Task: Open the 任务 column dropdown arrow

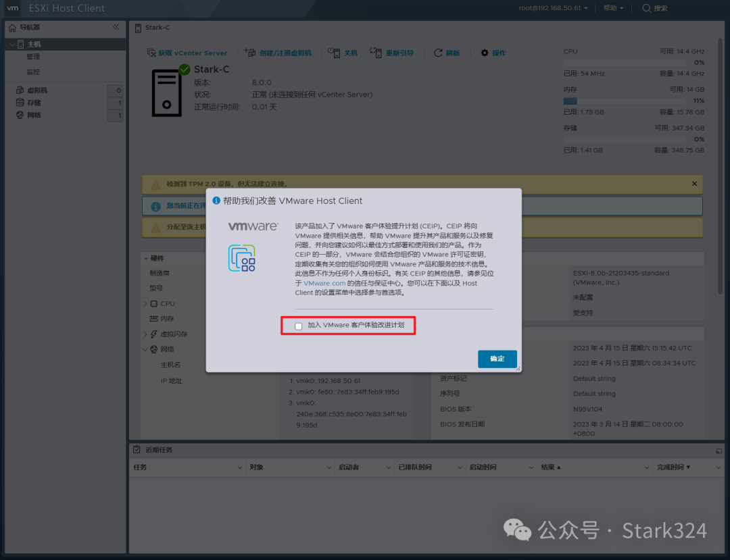Action: (240, 467)
